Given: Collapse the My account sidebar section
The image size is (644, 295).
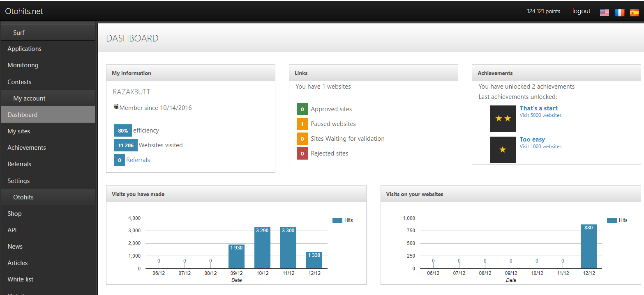Looking at the screenshot, I should click(29, 98).
